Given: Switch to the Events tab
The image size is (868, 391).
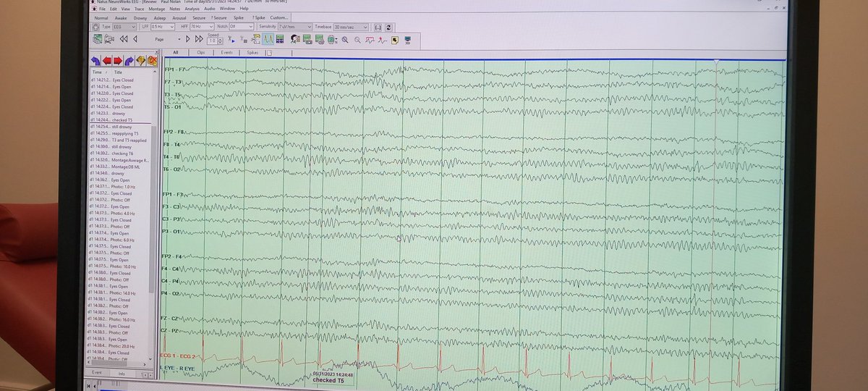Looking at the screenshot, I should pos(226,53).
